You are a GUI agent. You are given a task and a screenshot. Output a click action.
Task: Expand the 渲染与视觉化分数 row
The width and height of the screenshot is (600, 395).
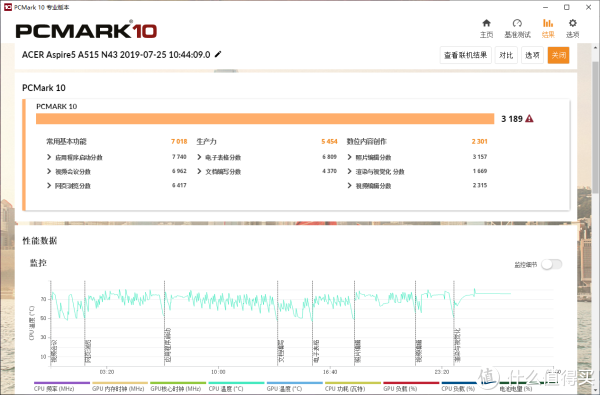pos(376,171)
